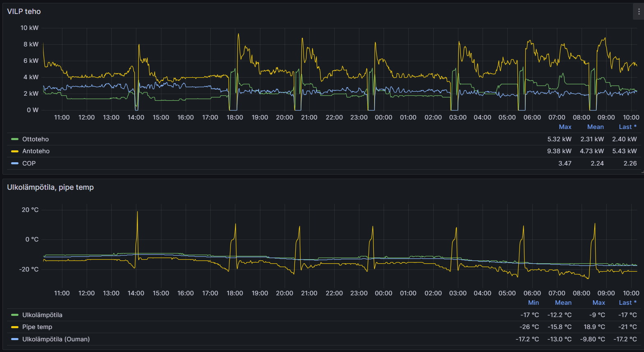Toggle the Ulkolämpötila (Ouman) legend entry
The height and width of the screenshot is (352, 644).
[56, 339]
